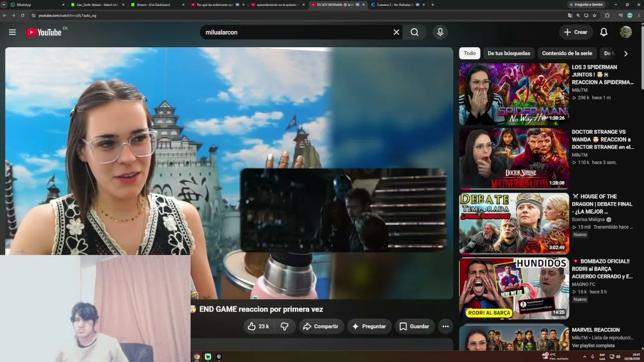This screenshot has width=644, height=362.
Task: Select the Todo filter chip
Action: click(469, 53)
